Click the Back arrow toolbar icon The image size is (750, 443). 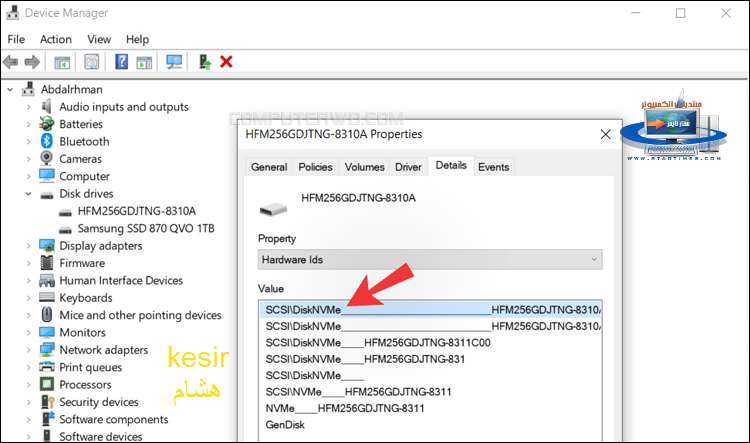(x=11, y=62)
